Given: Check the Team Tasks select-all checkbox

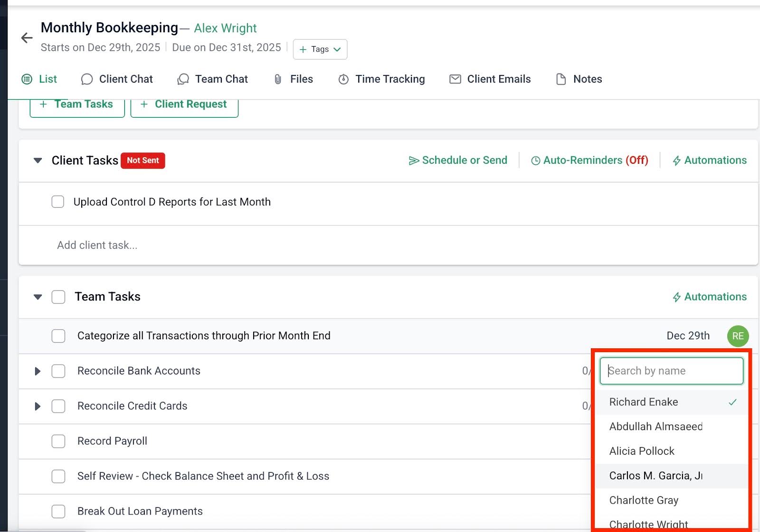Looking at the screenshot, I should [58, 297].
